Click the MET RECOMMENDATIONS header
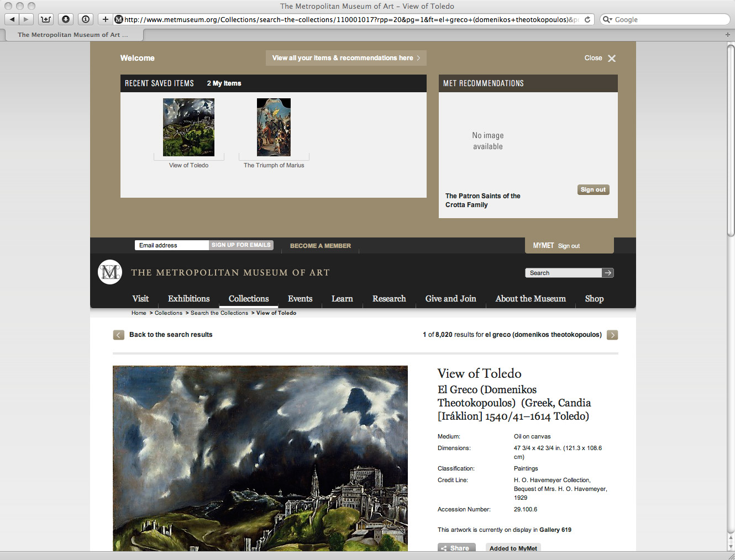Image resolution: width=735 pixels, height=560 pixels. (x=484, y=83)
